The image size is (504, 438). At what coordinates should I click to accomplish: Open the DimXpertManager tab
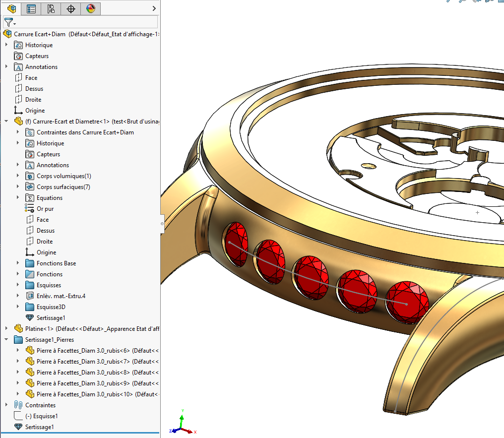(x=70, y=8)
